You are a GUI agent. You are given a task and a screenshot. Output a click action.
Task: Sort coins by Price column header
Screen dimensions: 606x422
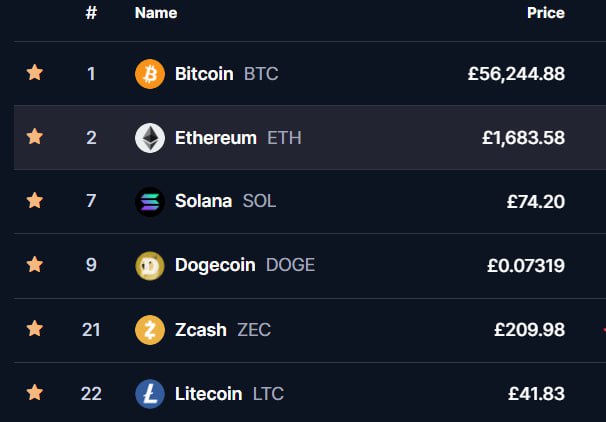tap(546, 13)
